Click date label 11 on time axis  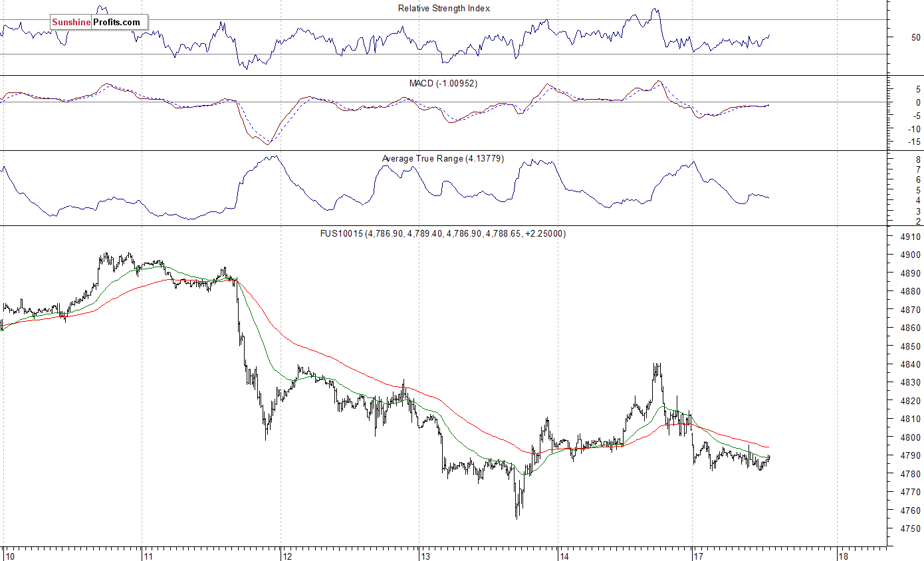point(150,556)
